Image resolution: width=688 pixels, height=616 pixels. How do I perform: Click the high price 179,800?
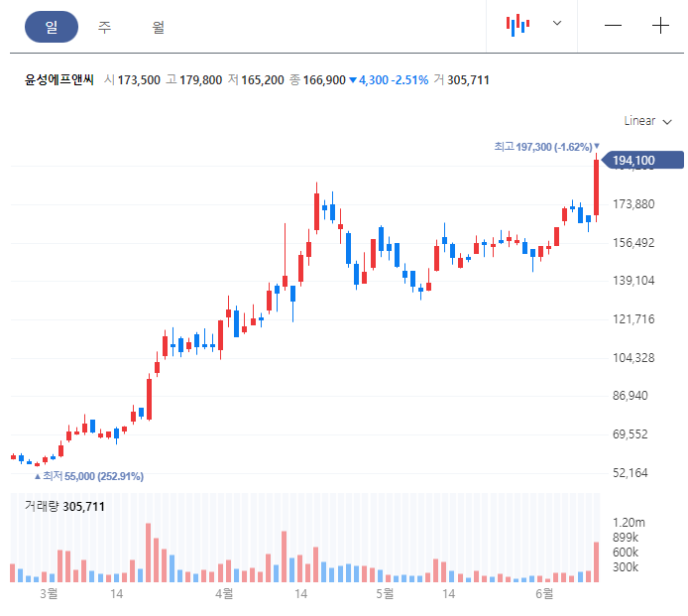[x=200, y=80]
